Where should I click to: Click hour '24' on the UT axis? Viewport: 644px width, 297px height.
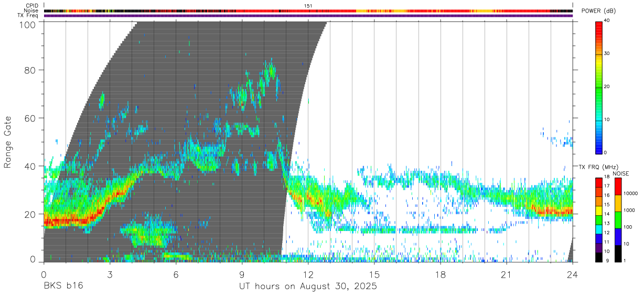573,274
